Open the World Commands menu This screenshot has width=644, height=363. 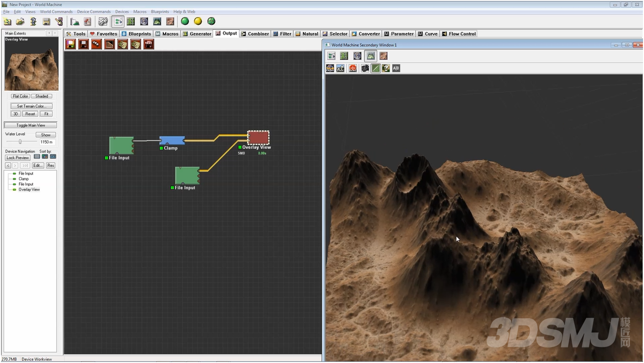point(56,12)
